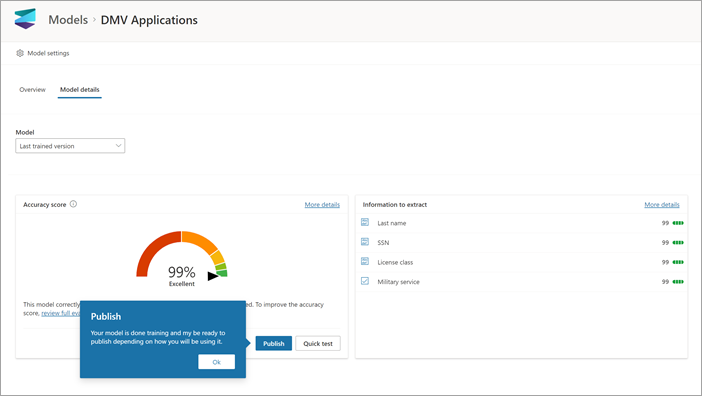Select the Model details tab
The image size is (702, 396).
click(80, 89)
